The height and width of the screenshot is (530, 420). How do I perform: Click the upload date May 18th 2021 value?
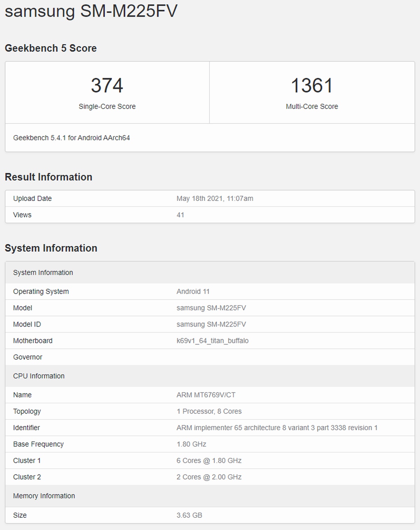[215, 198]
